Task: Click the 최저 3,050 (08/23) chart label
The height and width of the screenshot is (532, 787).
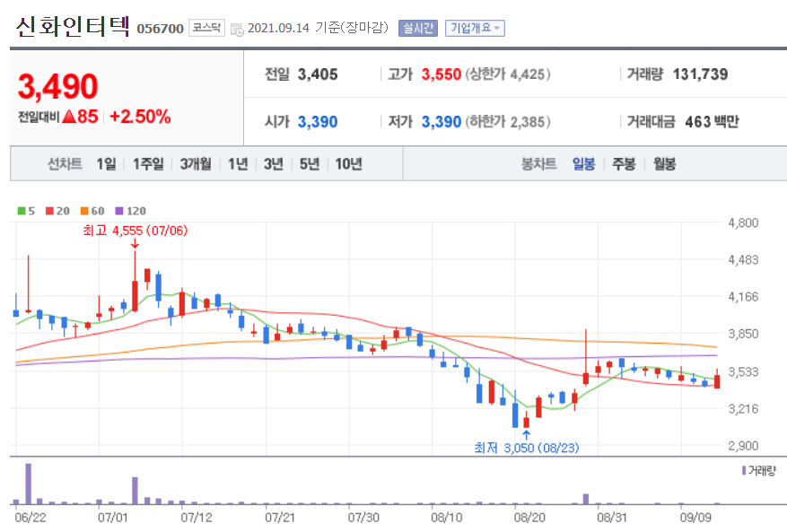Action: tap(527, 448)
